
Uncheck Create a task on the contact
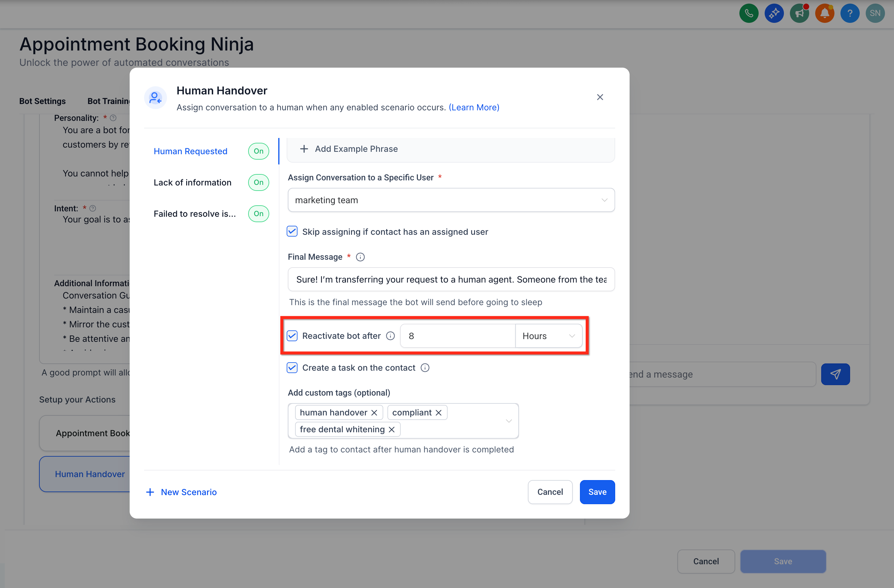coord(292,368)
